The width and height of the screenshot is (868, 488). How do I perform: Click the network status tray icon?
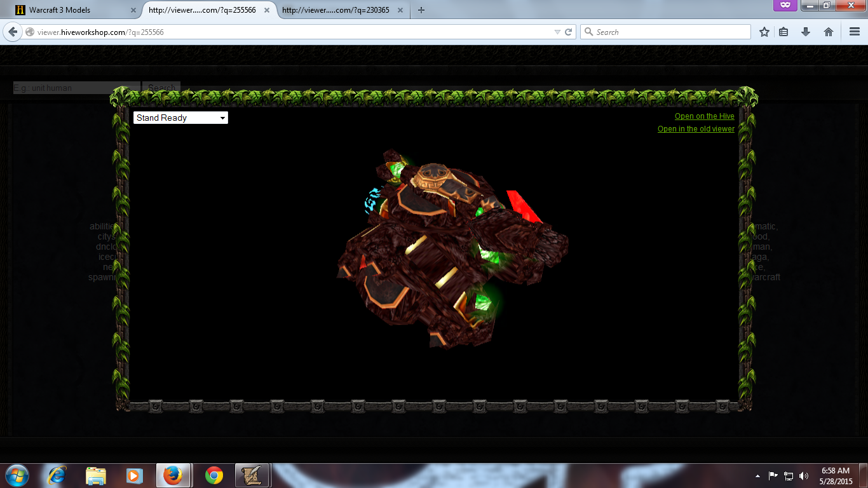(789, 475)
